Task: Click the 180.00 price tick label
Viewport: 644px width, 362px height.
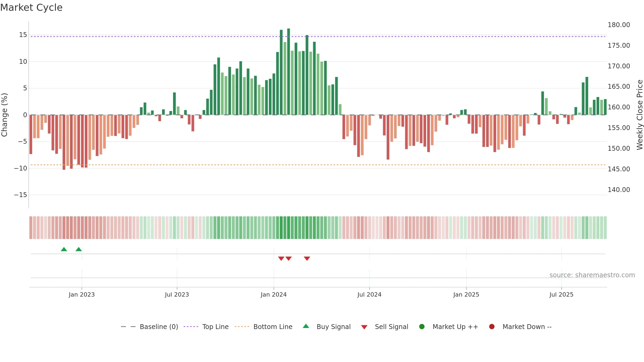Action: click(x=619, y=25)
